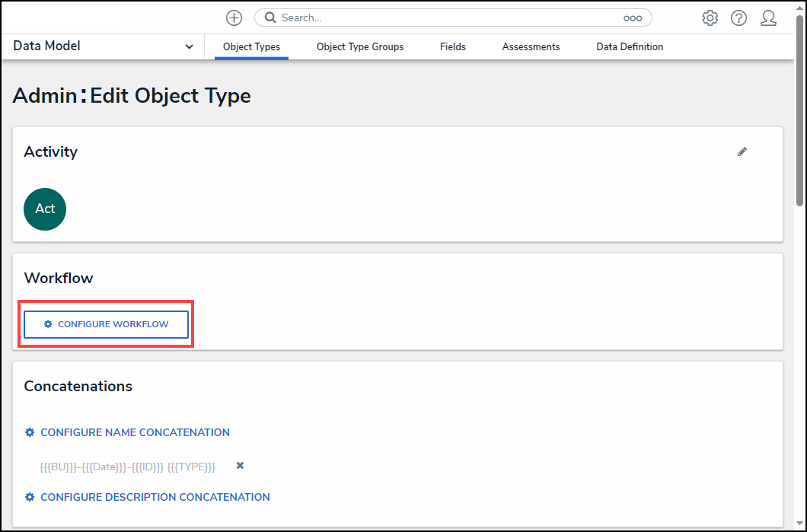Remove the name concatenation with the X icon

click(240, 466)
